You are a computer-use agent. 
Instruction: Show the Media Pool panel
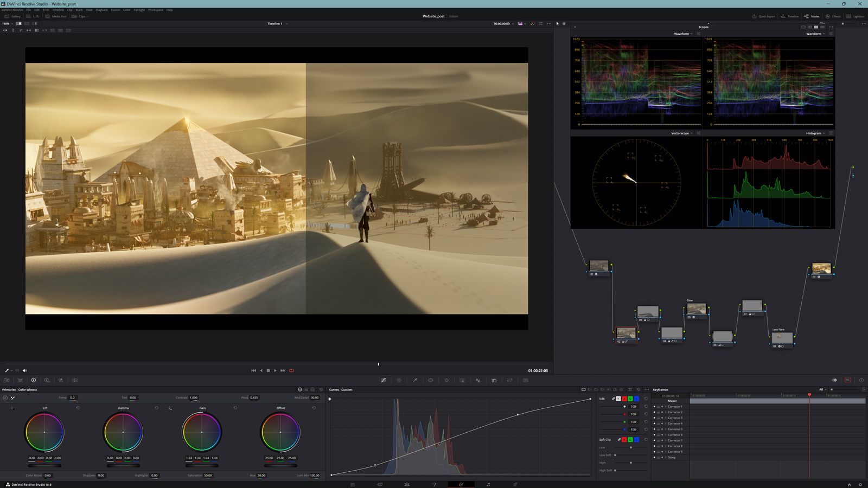[56, 16]
